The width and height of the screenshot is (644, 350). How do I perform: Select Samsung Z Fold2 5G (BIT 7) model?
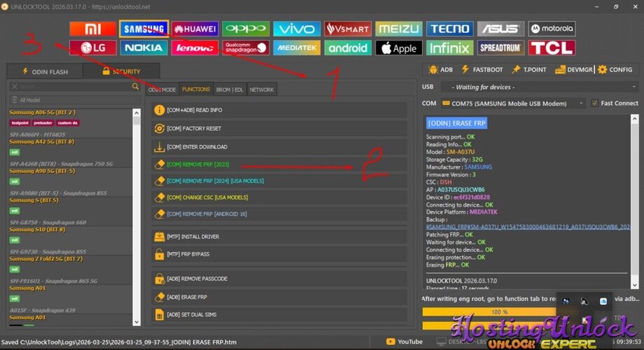click(46, 259)
